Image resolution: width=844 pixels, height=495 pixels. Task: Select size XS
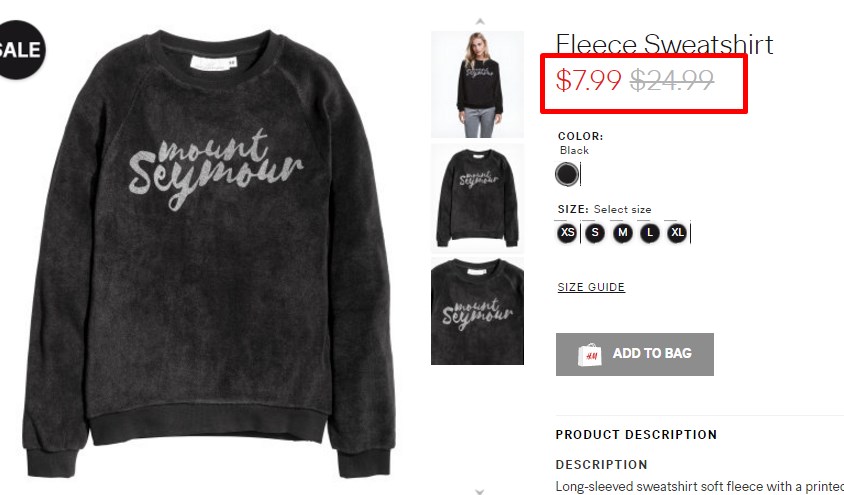pyautogui.click(x=567, y=233)
